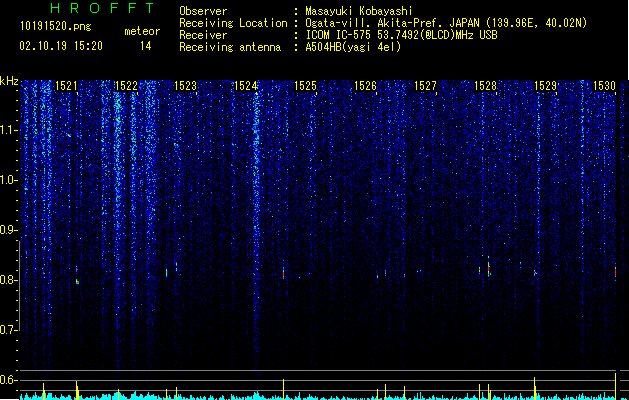The image size is (629, 400).
Task: Click the 1530 time marker
Action: tap(604, 86)
